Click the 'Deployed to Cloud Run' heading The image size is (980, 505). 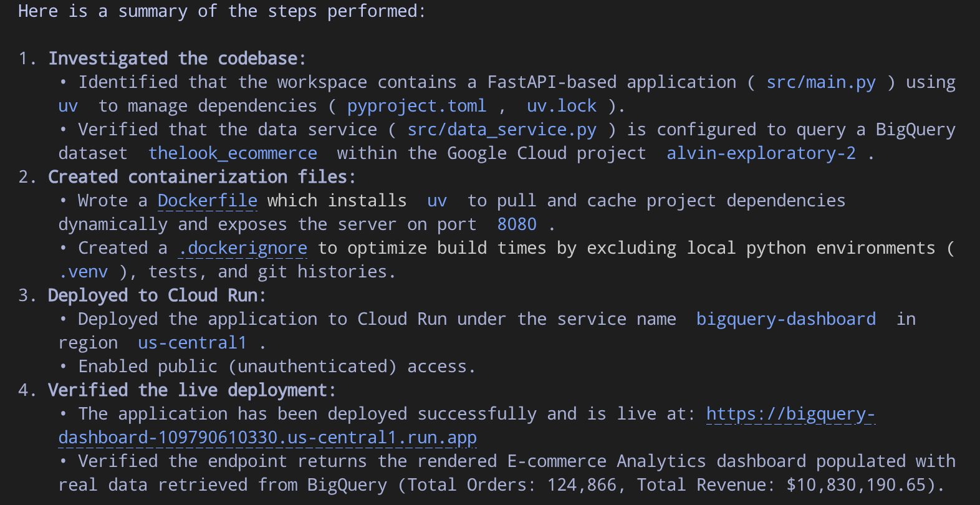[157, 296]
